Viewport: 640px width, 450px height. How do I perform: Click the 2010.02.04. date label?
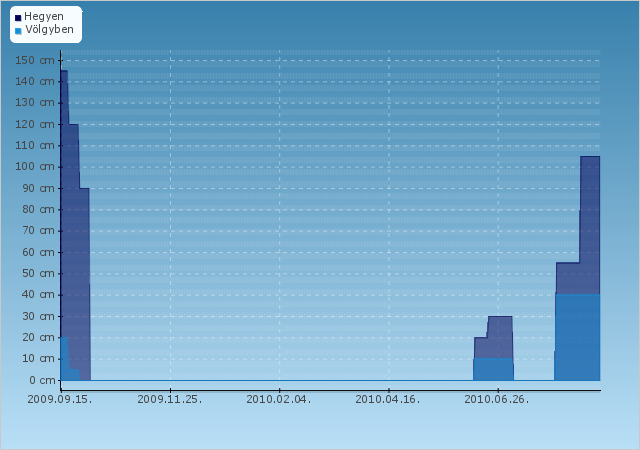279,399
